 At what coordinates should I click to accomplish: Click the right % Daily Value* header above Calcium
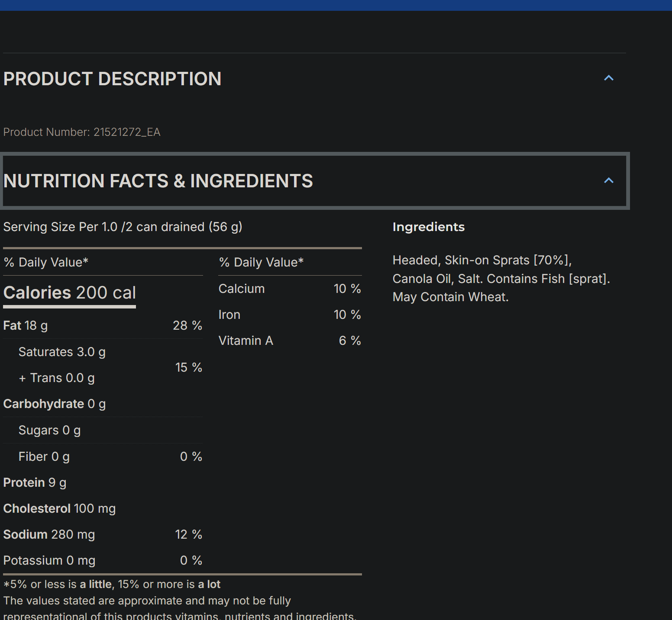pos(261,262)
